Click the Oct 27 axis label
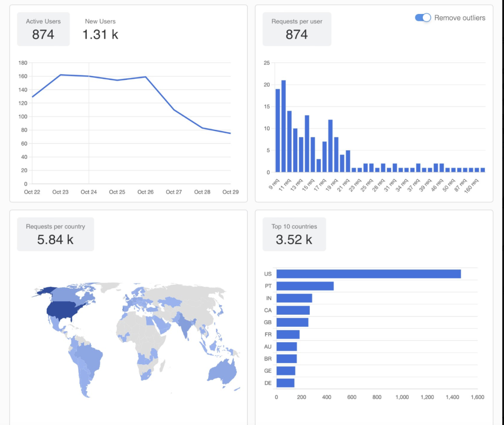 (x=174, y=192)
